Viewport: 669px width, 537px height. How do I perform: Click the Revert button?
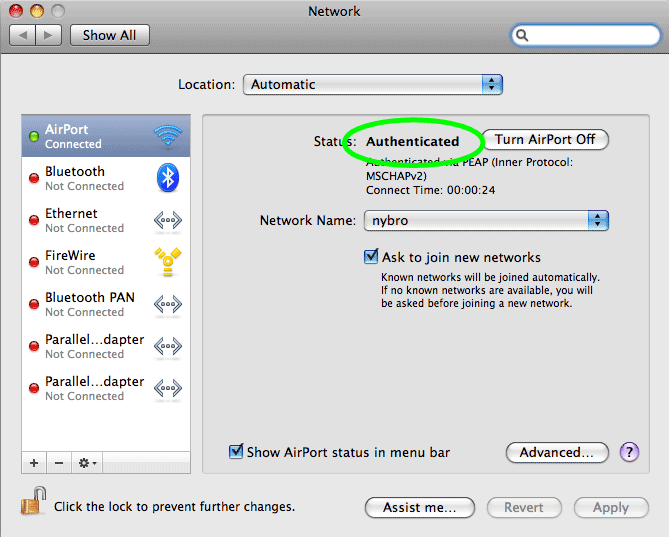coord(524,508)
